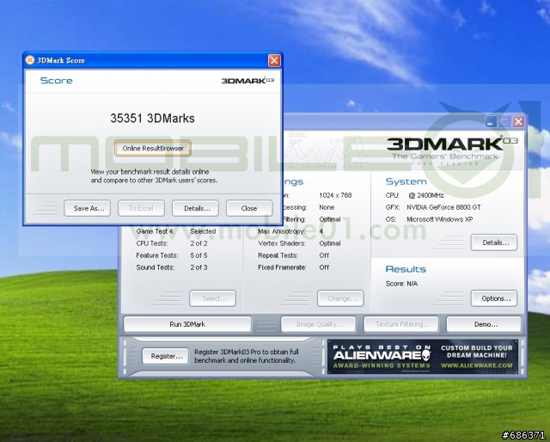Viewport: 550px width, 442px height.
Task: Click the Settings Change... button
Action: (x=340, y=299)
